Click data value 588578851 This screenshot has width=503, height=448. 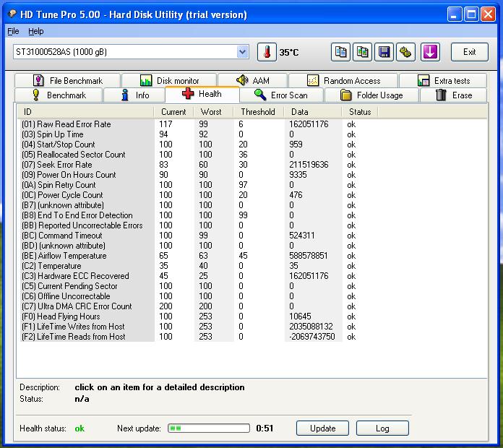coord(309,256)
